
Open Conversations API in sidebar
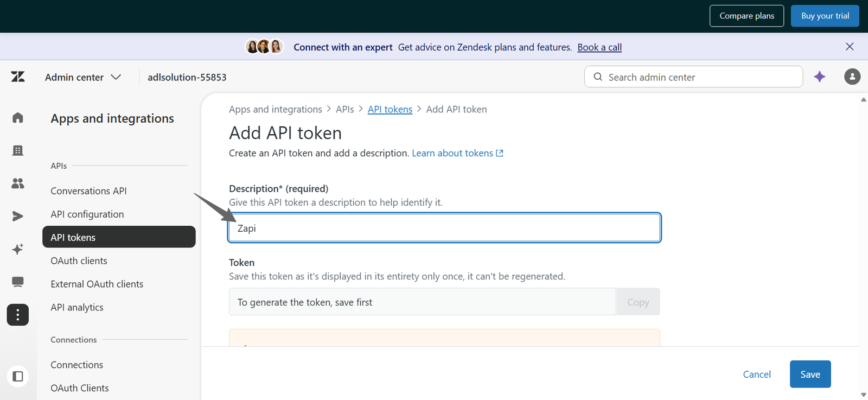pos(88,191)
